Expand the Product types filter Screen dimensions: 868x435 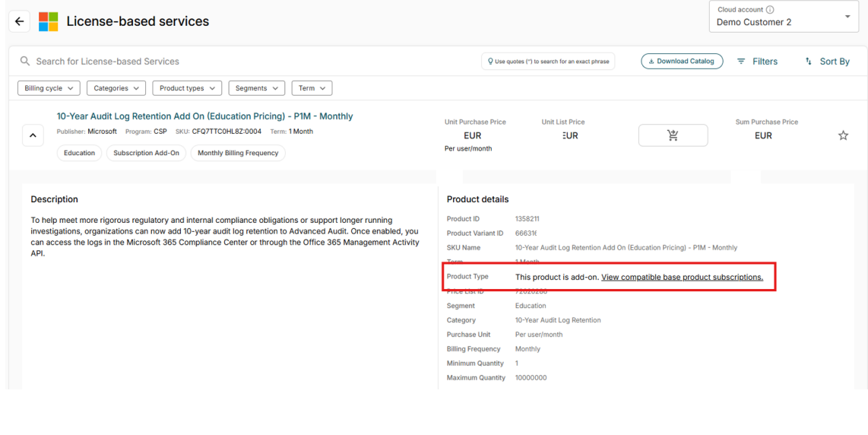point(187,88)
